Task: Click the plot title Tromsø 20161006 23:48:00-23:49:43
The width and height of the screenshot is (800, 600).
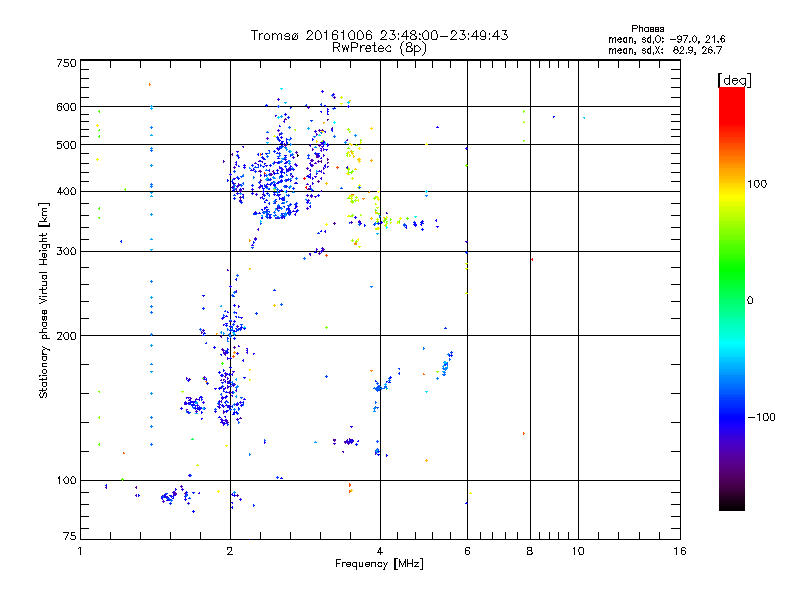Action: tap(379, 35)
